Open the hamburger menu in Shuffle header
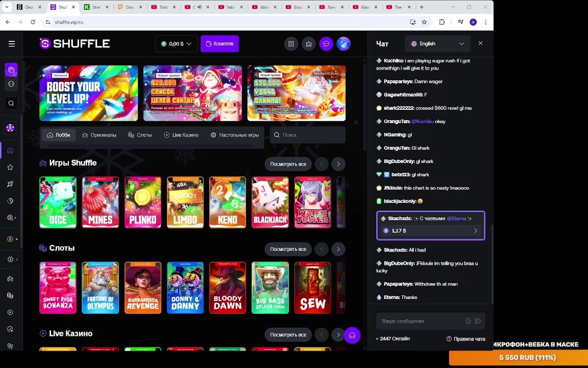This screenshot has width=588, height=368. pyautogui.click(x=12, y=44)
